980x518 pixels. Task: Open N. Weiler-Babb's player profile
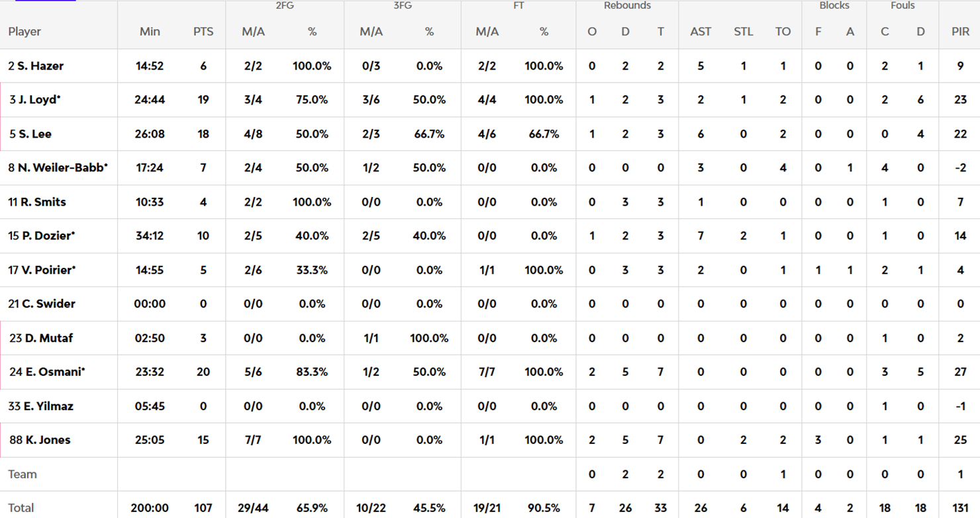(x=62, y=168)
